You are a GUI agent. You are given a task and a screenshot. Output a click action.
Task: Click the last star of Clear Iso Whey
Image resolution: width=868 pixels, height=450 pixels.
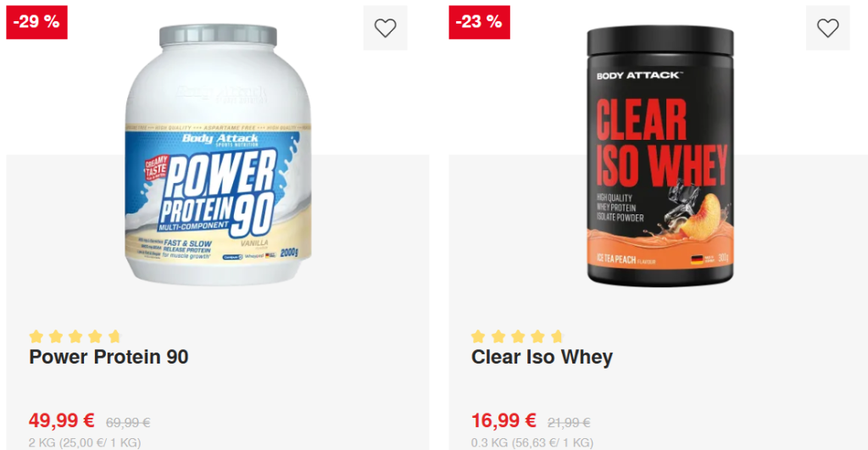tap(557, 336)
